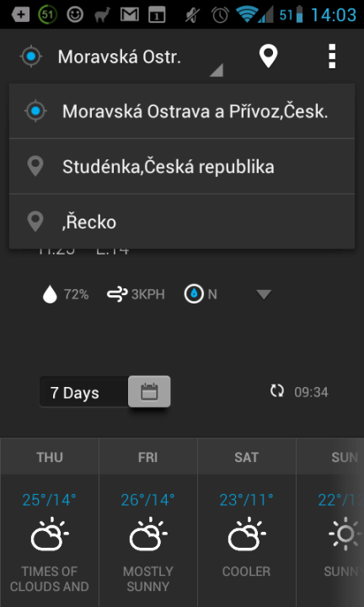Tap the 09:34 last update time
The width and height of the screenshot is (364, 607).
coord(311,392)
